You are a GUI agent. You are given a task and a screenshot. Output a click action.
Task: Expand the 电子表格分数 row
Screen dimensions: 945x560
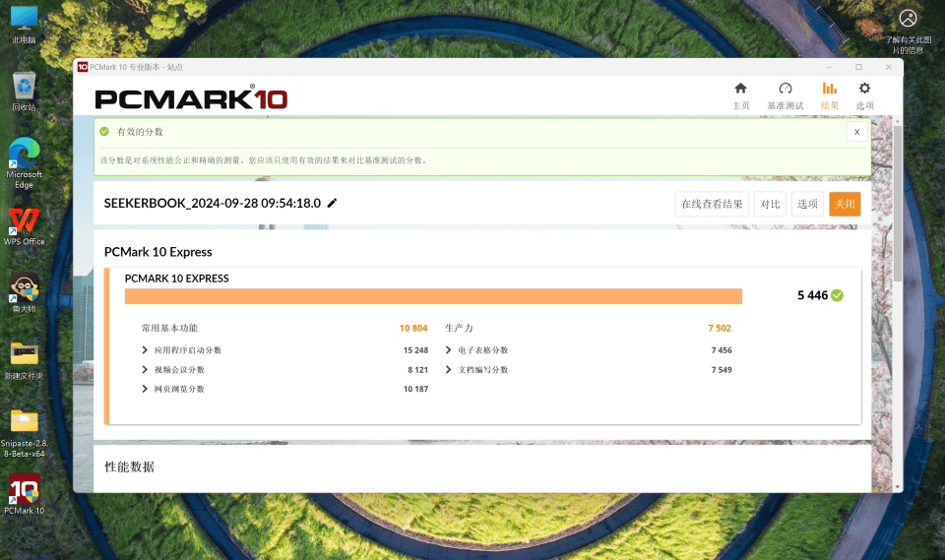[449, 350]
